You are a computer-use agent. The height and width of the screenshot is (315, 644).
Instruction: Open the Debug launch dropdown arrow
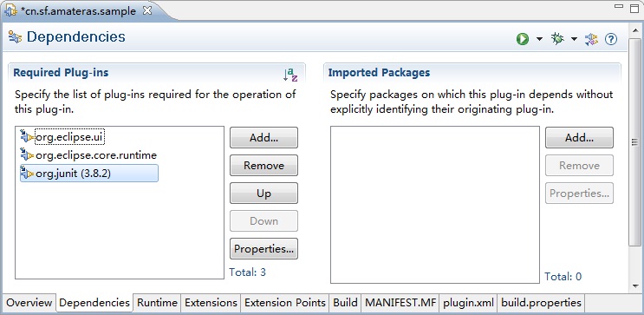[x=574, y=39]
